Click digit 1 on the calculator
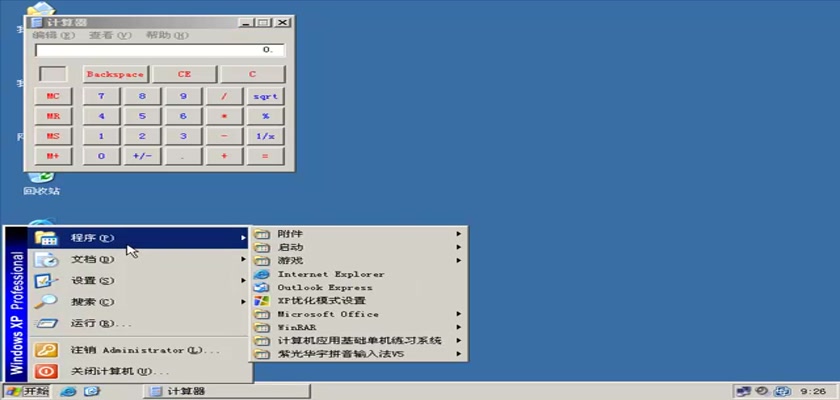 pyautogui.click(x=101, y=136)
